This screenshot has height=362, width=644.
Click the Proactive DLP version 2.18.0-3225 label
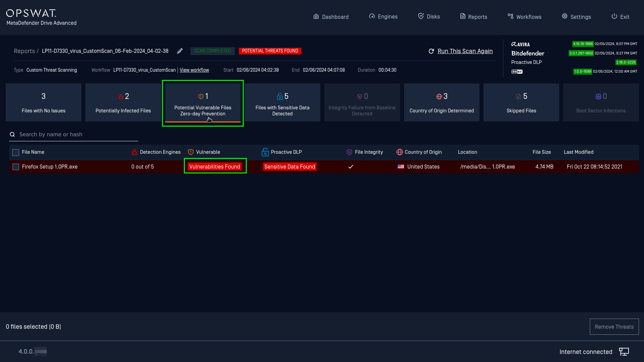point(626,62)
